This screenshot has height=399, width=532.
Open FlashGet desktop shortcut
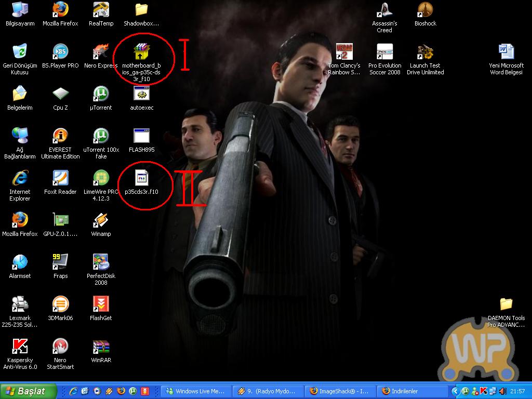point(101,309)
